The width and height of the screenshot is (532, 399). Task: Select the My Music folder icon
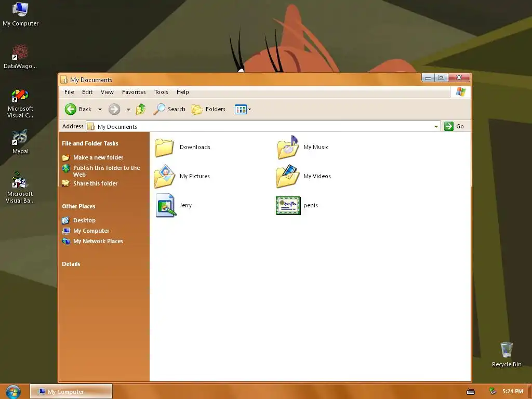click(x=288, y=147)
